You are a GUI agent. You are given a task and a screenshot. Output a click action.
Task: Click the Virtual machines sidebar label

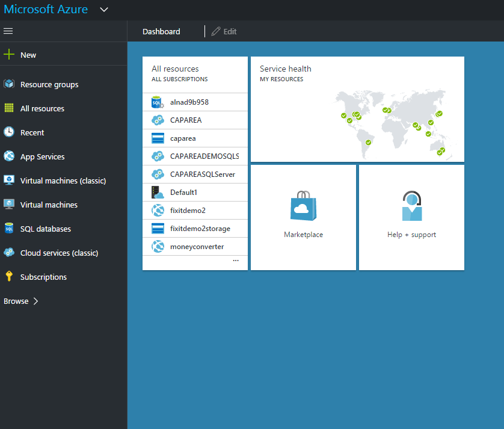[49, 205]
